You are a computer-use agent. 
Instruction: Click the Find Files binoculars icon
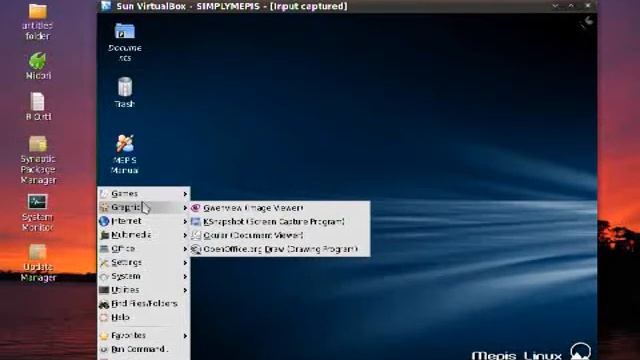[104, 304]
